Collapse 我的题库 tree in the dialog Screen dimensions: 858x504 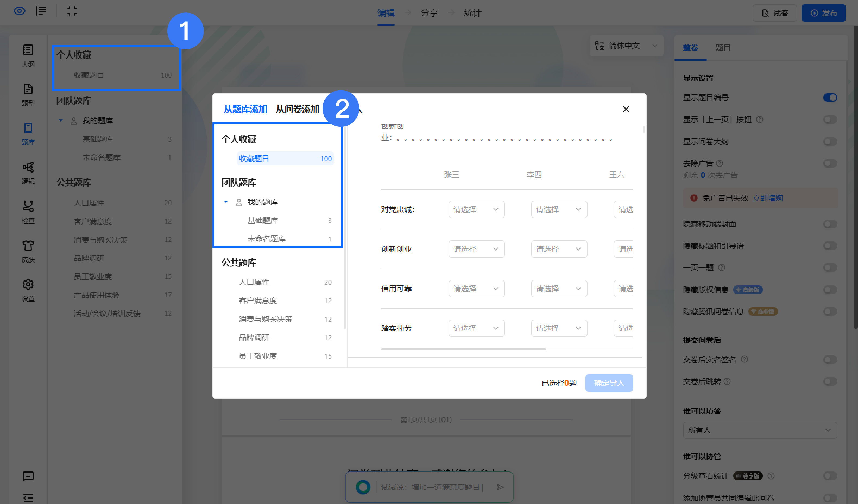point(226,202)
